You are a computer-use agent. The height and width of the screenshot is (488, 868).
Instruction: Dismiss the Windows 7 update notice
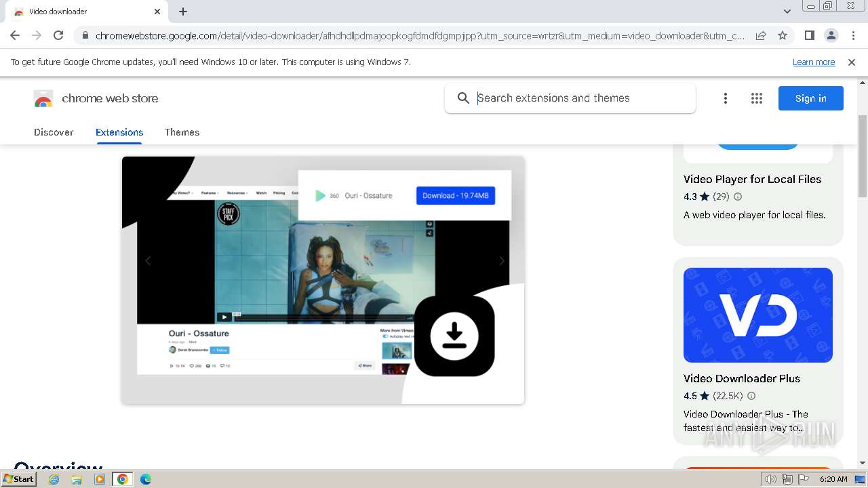[852, 62]
